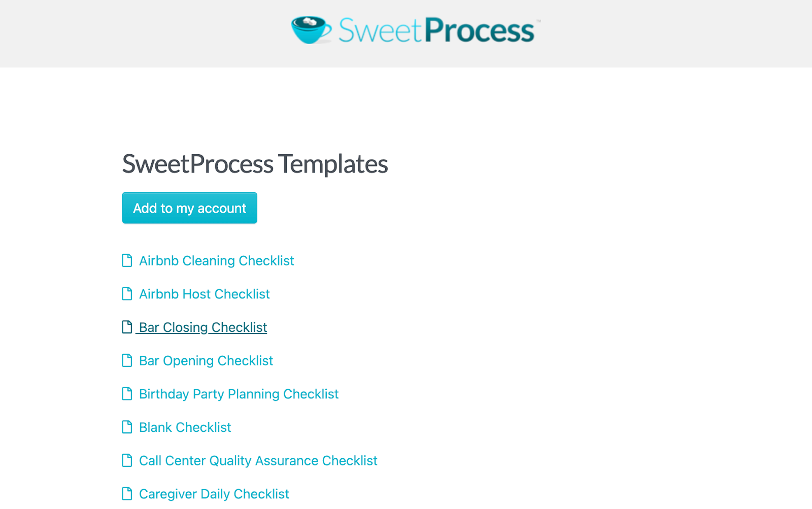Select the Blank Checklist template
The height and width of the screenshot is (509, 812).
point(185,427)
